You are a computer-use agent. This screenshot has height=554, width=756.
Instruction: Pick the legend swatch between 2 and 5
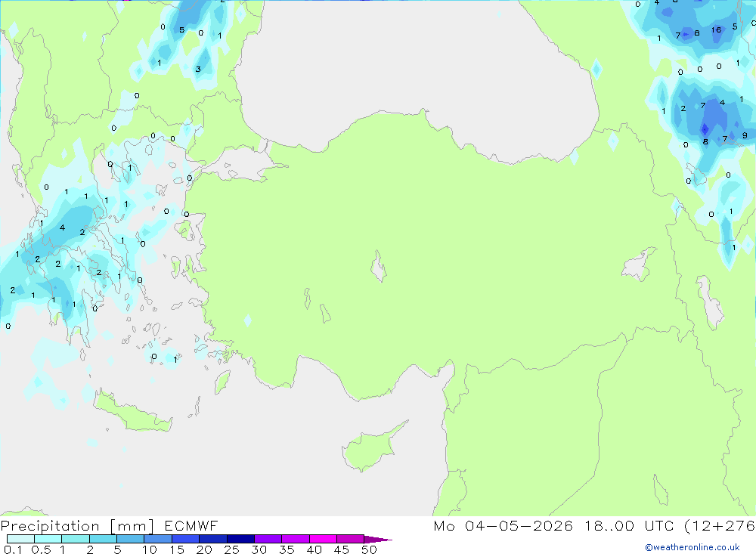(103, 539)
